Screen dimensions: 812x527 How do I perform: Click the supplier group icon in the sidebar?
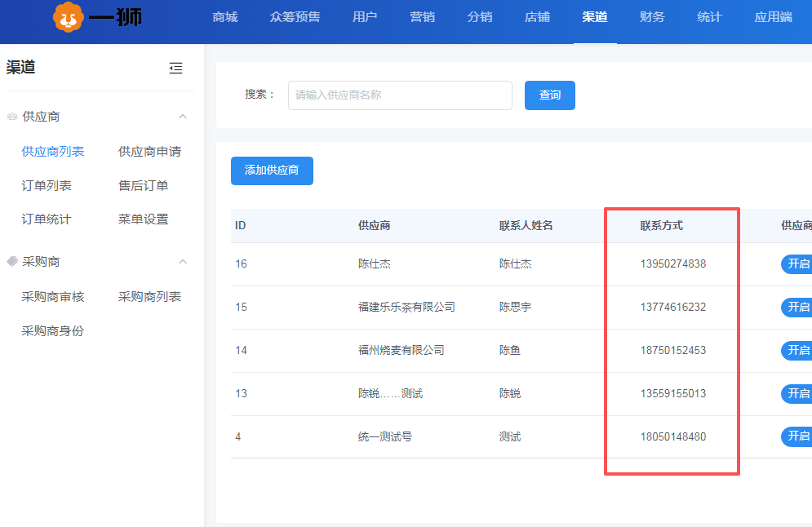[12, 117]
